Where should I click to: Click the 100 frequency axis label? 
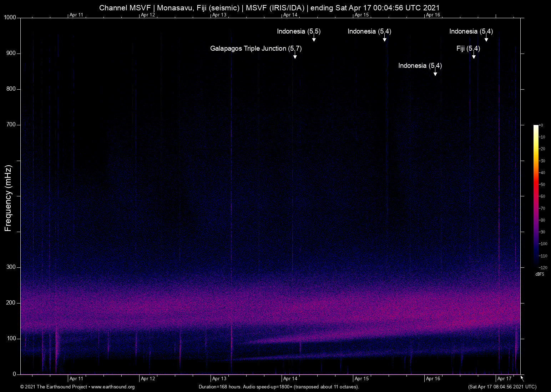(11, 338)
